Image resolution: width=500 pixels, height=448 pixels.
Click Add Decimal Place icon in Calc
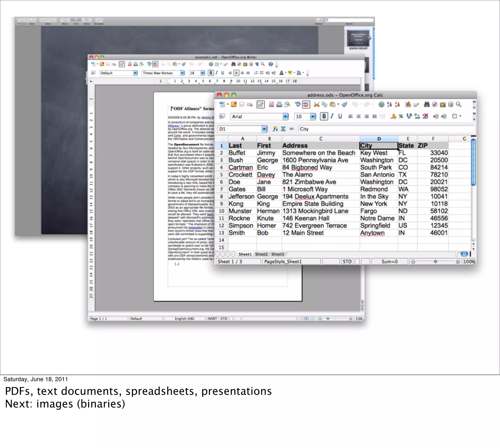[x=417, y=116]
